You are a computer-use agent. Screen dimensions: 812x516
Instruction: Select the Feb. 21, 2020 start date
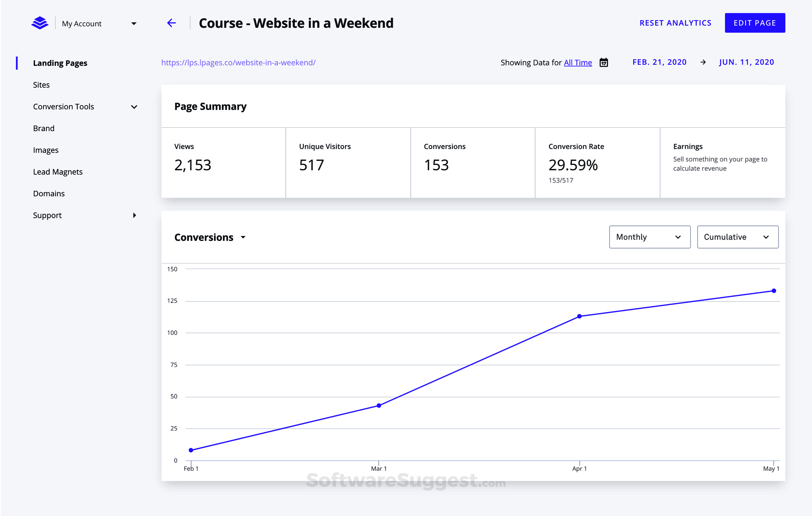tap(659, 62)
